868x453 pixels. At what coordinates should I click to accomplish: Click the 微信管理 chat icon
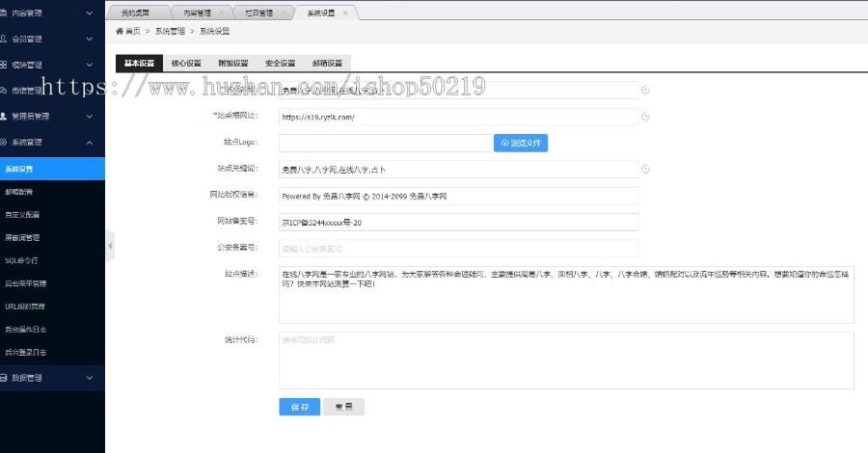pyautogui.click(x=3, y=91)
